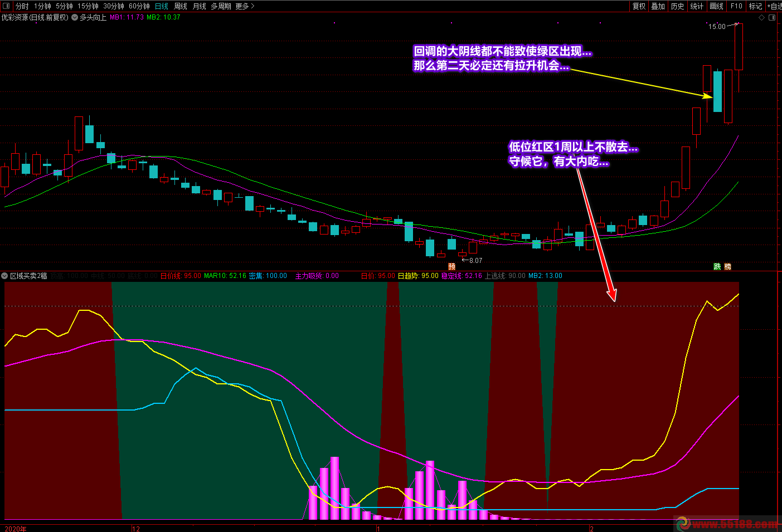
Task: Click the 12 month marker on timeline
Action: (135, 529)
